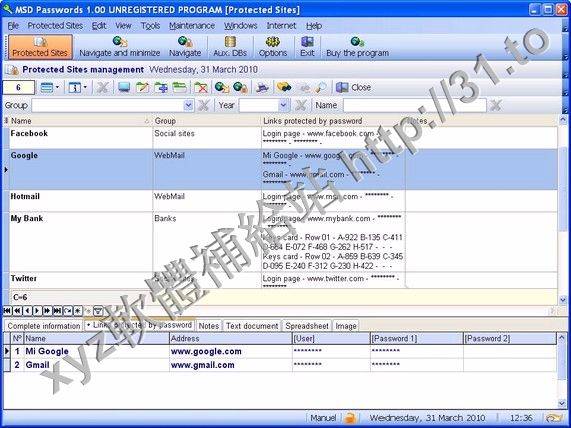Screen dimensions: 571x428
Task: Open the calendar icon dropdown arrow
Action: tap(85, 87)
